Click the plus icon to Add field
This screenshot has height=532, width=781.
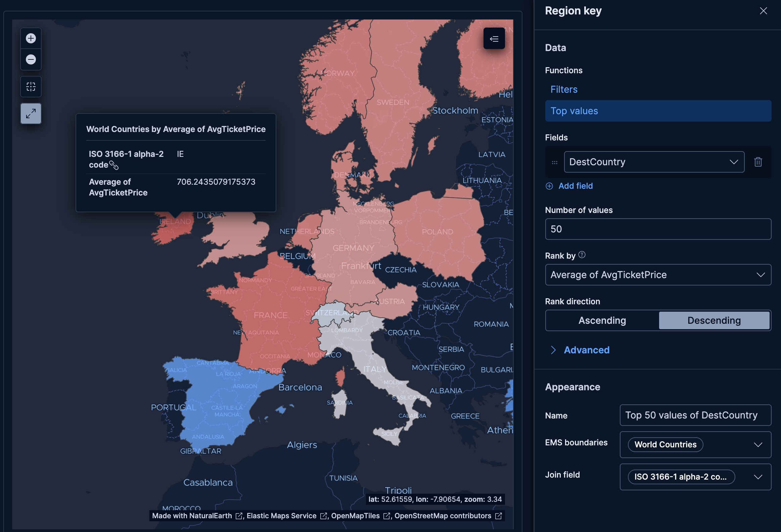click(x=549, y=186)
